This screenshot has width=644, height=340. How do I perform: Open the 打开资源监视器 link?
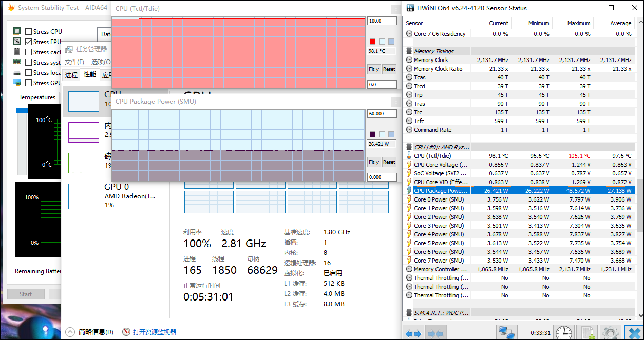(155, 332)
